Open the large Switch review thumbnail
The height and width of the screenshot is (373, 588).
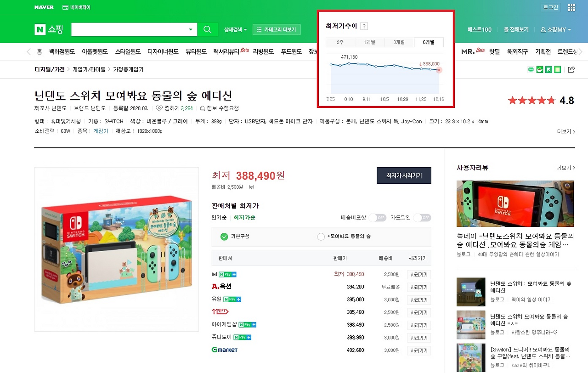point(515,203)
